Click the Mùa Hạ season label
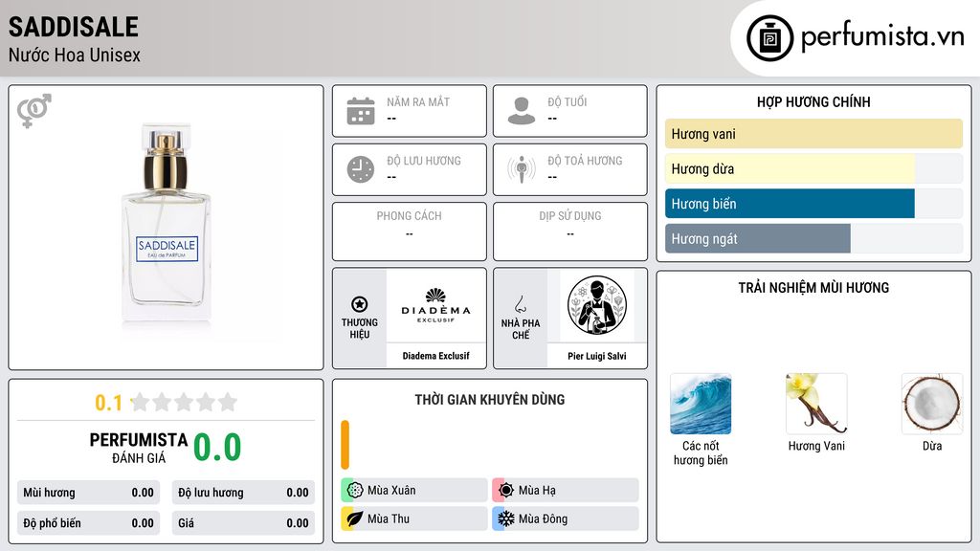 point(537,491)
